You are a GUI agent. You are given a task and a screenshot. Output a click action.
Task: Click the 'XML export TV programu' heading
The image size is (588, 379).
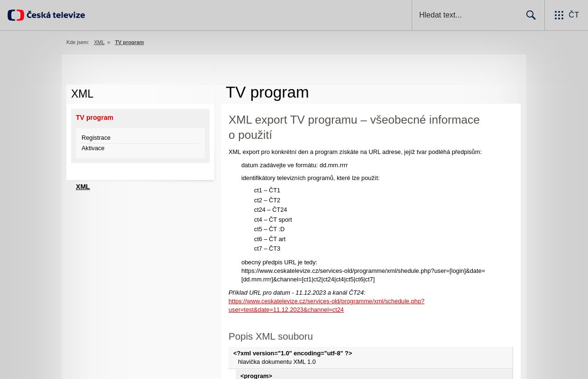click(x=354, y=127)
